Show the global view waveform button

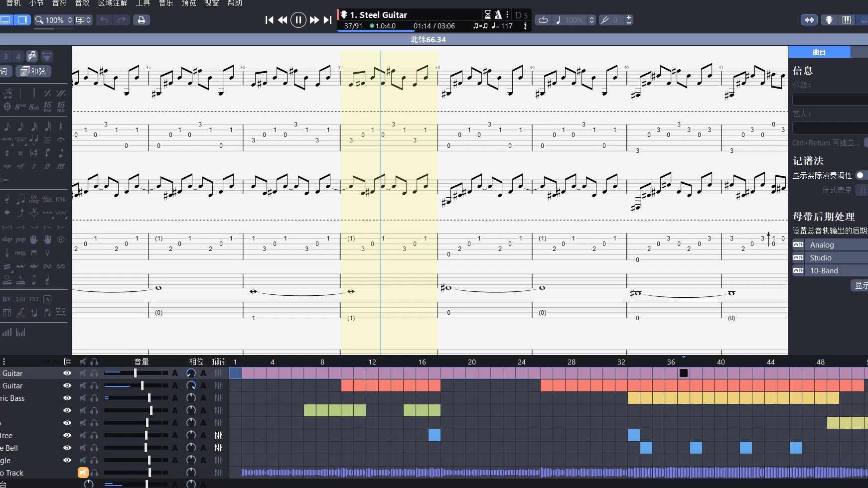[809, 20]
